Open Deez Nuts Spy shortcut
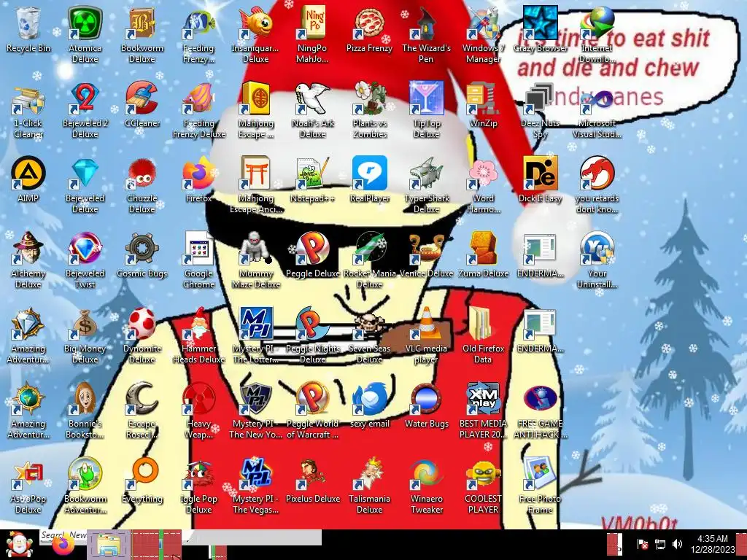This screenshot has height=560, width=747. pyautogui.click(x=541, y=109)
